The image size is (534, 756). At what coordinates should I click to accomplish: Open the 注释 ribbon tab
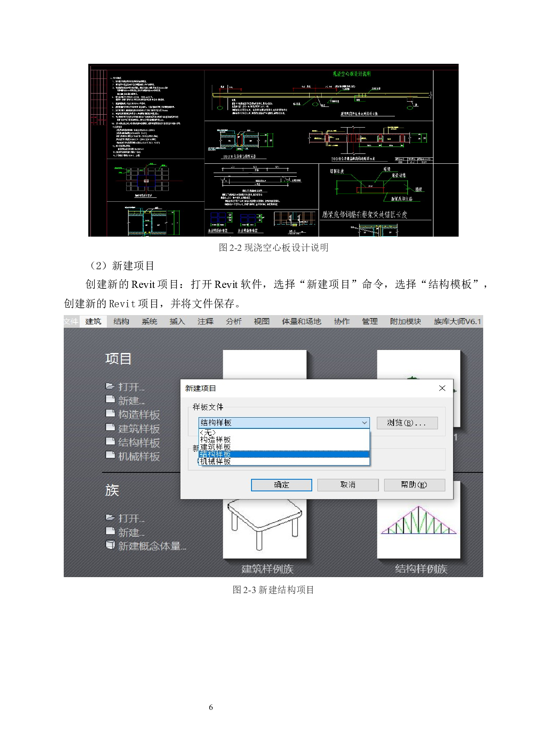pos(205,322)
